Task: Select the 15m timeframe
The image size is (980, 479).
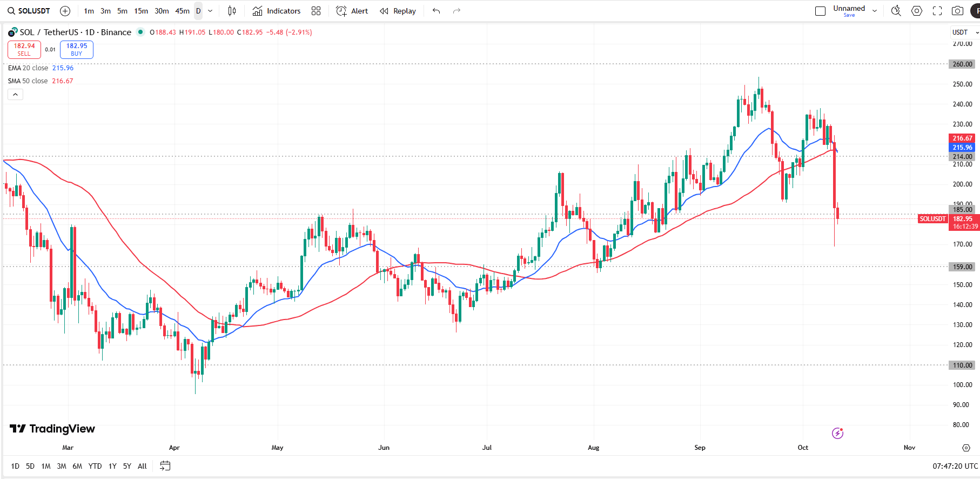Action: point(141,11)
